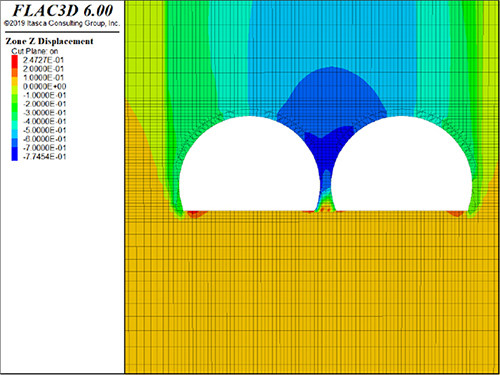Select the 2.4727E-01 maximum legend value
The width and height of the screenshot is (500, 375).
[43, 60]
